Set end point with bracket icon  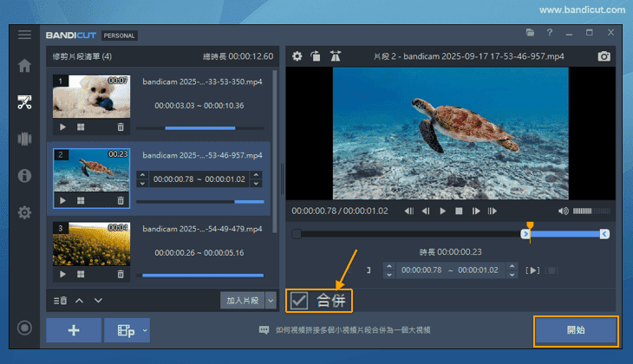point(369,270)
